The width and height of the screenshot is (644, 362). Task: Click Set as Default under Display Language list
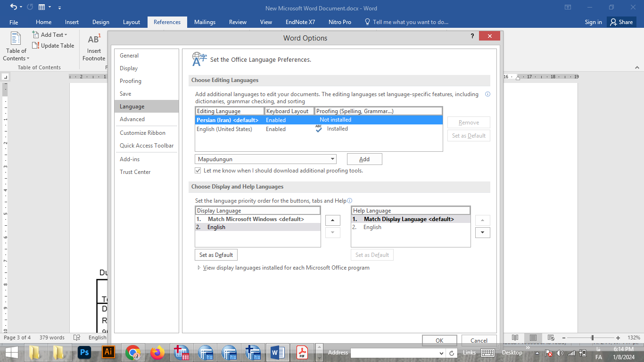pyautogui.click(x=216, y=255)
